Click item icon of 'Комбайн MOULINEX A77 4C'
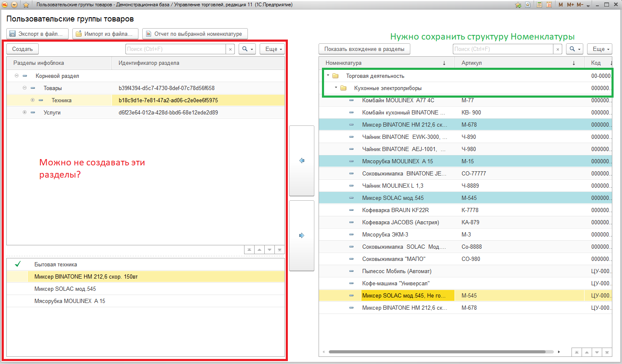The image size is (622, 364). click(x=351, y=101)
